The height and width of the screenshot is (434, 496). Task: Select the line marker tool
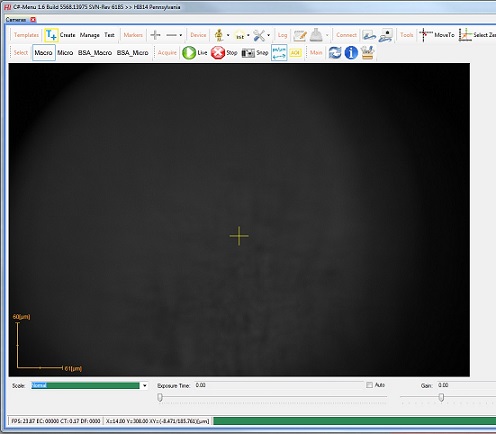171,35
